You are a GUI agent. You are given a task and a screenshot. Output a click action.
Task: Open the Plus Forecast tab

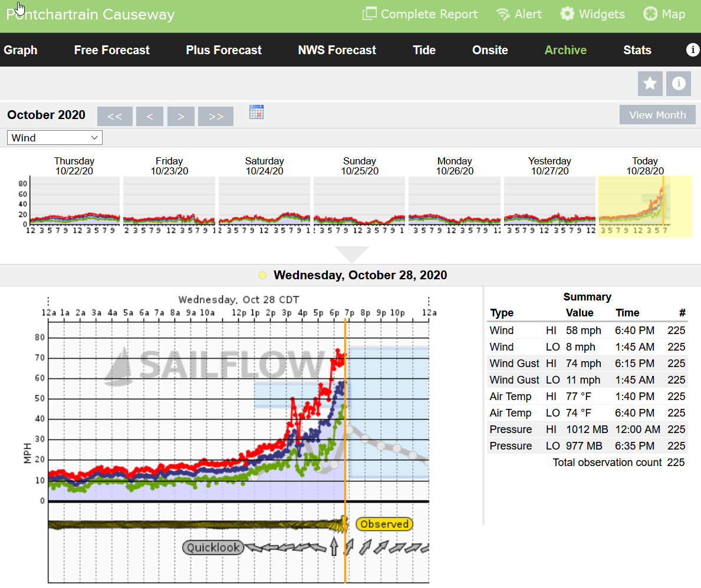tap(223, 50)
